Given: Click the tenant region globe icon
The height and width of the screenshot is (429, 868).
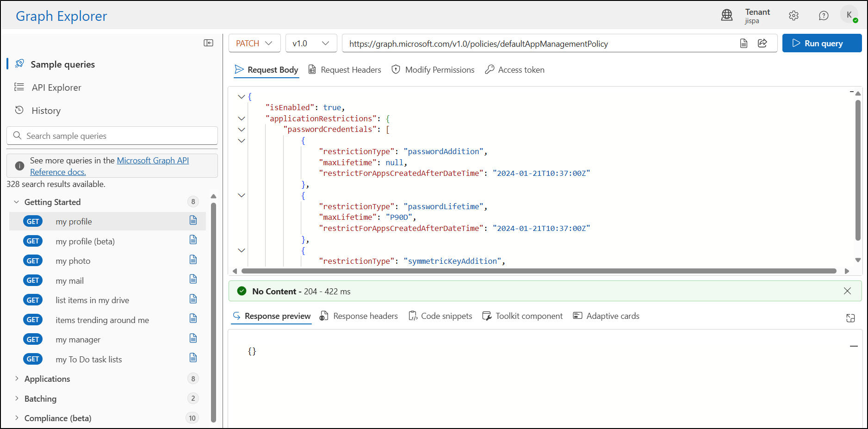Looking at the screenshot, I should click(x=727, y=15).
